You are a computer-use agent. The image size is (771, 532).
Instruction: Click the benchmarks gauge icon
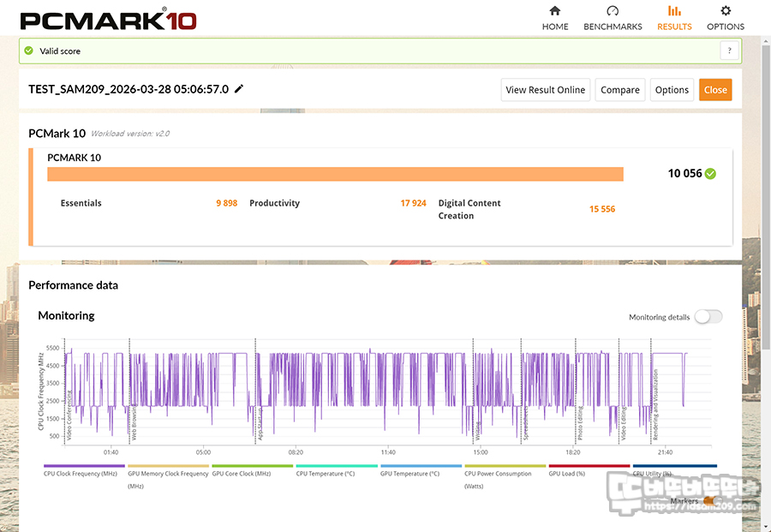[613, 10]
